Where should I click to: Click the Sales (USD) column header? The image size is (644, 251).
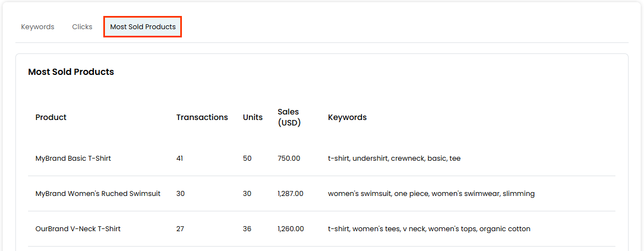pyautogui.click(x=289, y=117)
